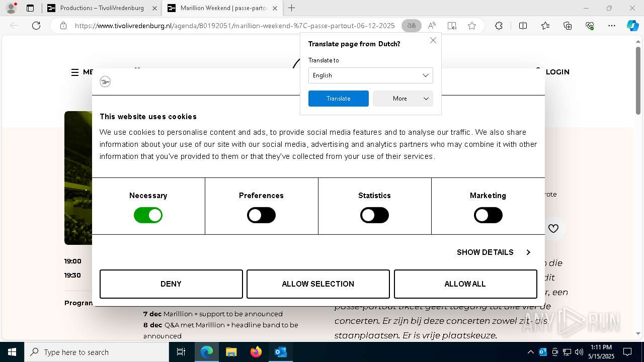This screenshot has height=362, width=644.
Task: Open Collections icon
Action: point(568,26)
